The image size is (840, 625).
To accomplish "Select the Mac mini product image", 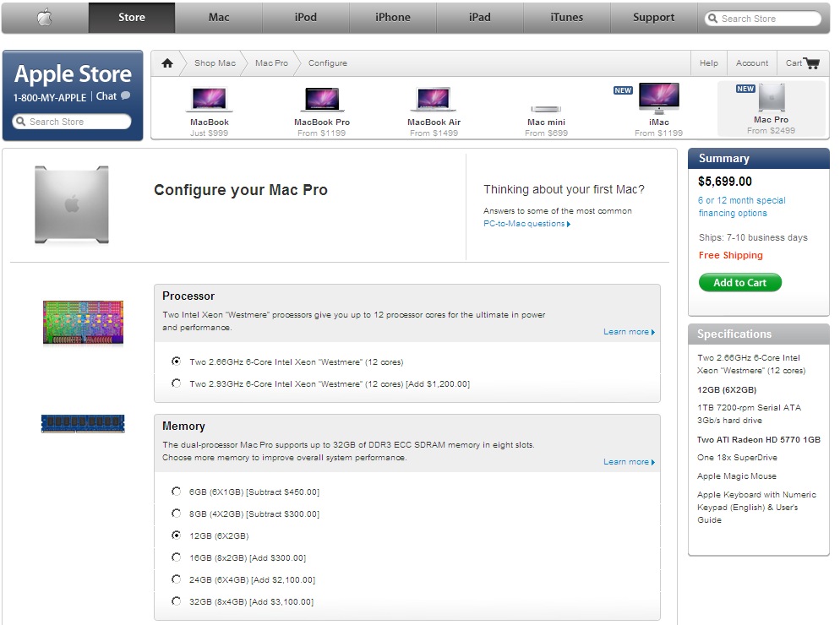I will (546, 109).
